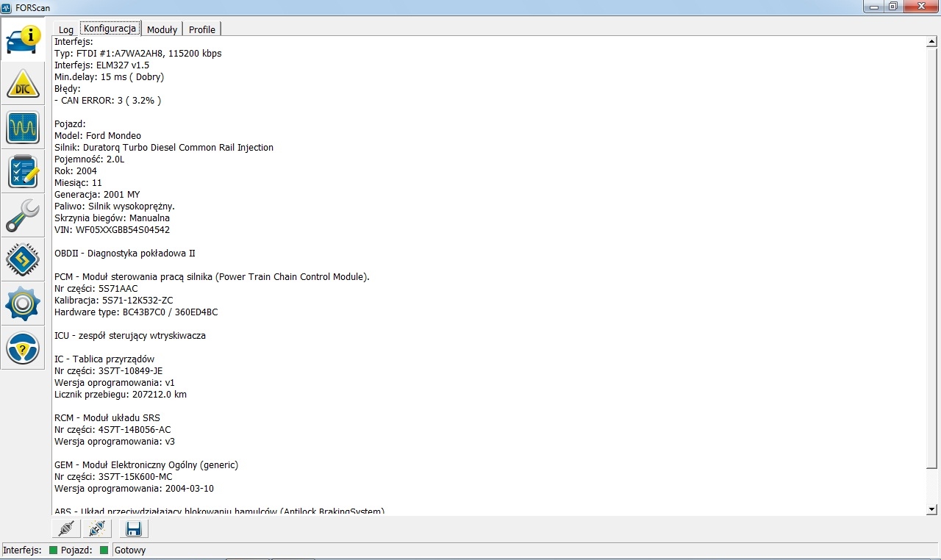Click the scrollbar down arrow
The height and width of the screenshot is (560, 941).
[931, 509]
